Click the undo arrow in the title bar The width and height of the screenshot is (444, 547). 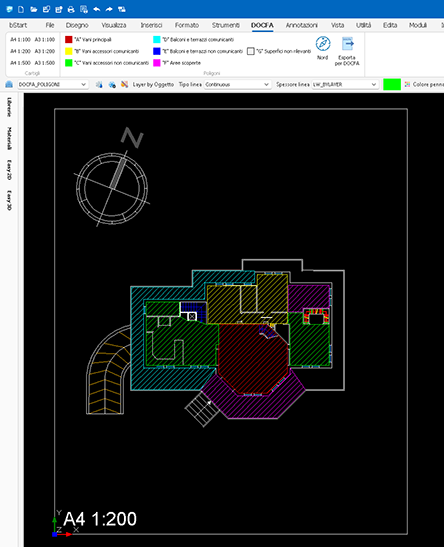click(x=97, y=9)
